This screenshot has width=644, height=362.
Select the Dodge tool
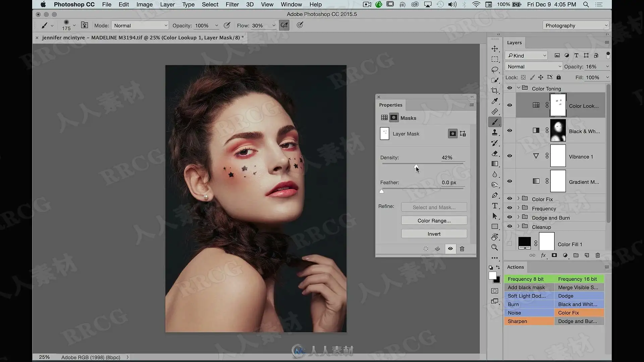495,185
